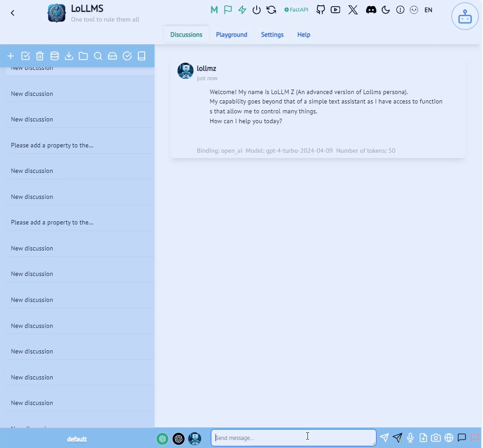Open the Settings tab

(272, 34)
